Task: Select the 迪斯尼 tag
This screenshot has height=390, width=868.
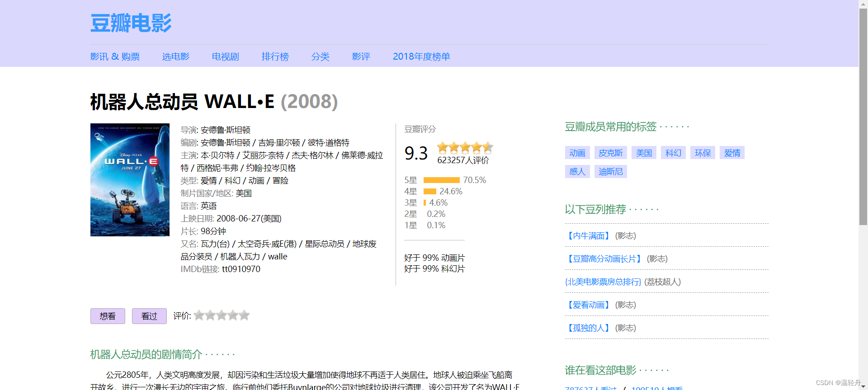Action: click(x=611, y=171)
